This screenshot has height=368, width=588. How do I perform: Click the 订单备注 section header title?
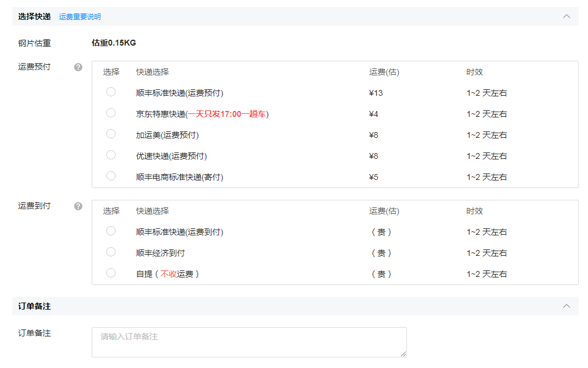click(34, 307)
